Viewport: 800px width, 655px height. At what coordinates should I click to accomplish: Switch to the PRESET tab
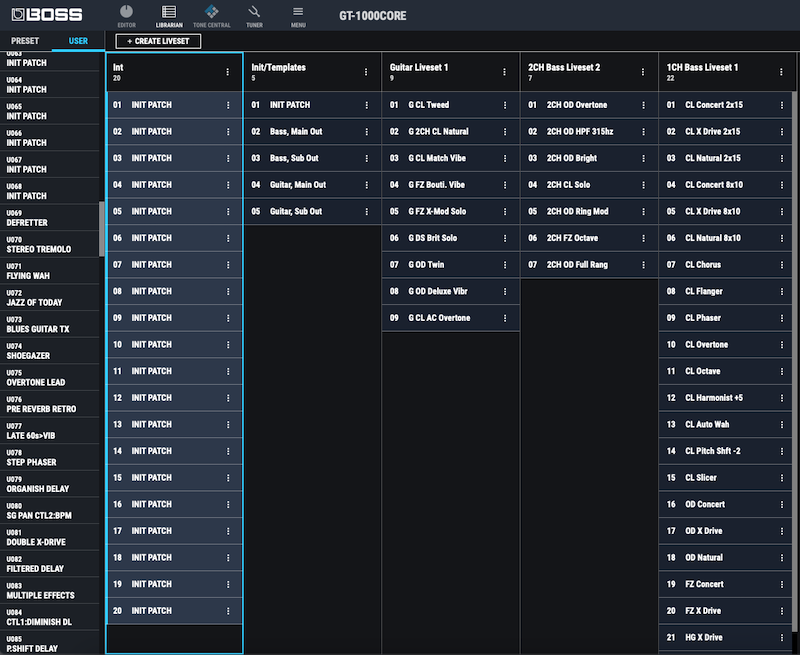25,41
